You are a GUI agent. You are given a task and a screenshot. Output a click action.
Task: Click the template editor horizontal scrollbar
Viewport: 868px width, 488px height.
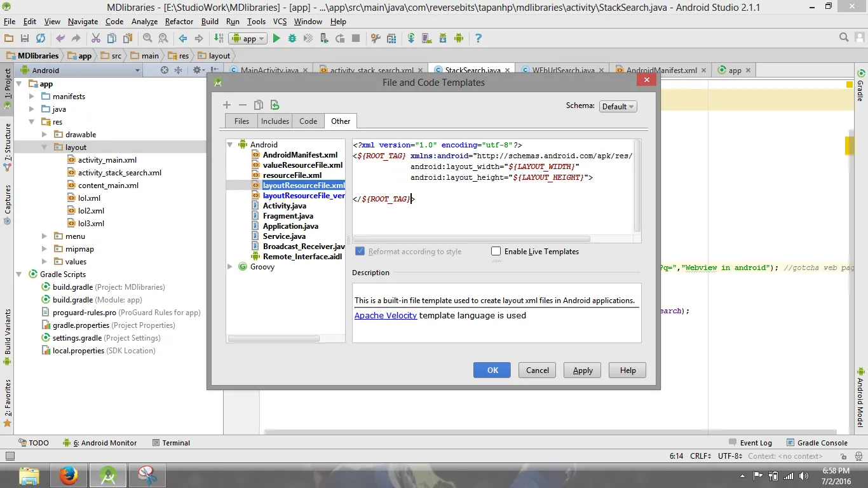pos(472,239)
